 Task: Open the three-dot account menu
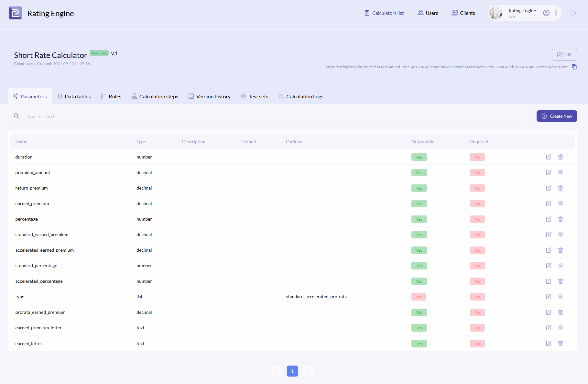click(556, 13)
